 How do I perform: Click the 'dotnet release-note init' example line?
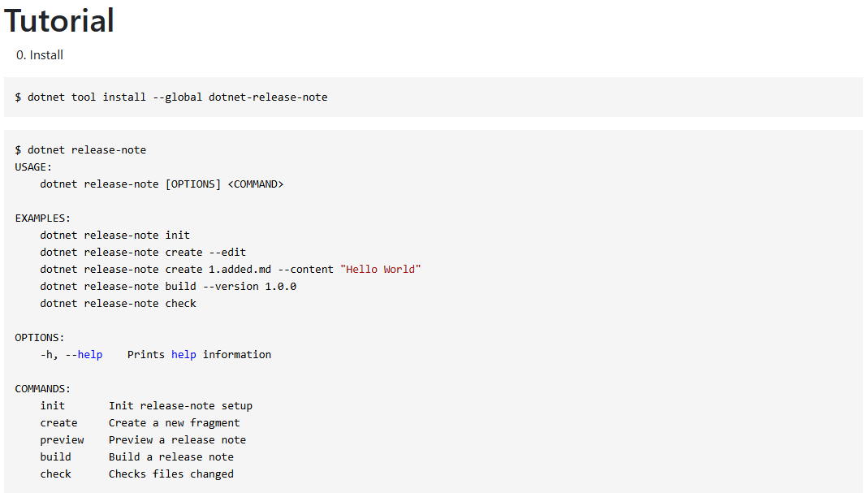pos(114,236)
